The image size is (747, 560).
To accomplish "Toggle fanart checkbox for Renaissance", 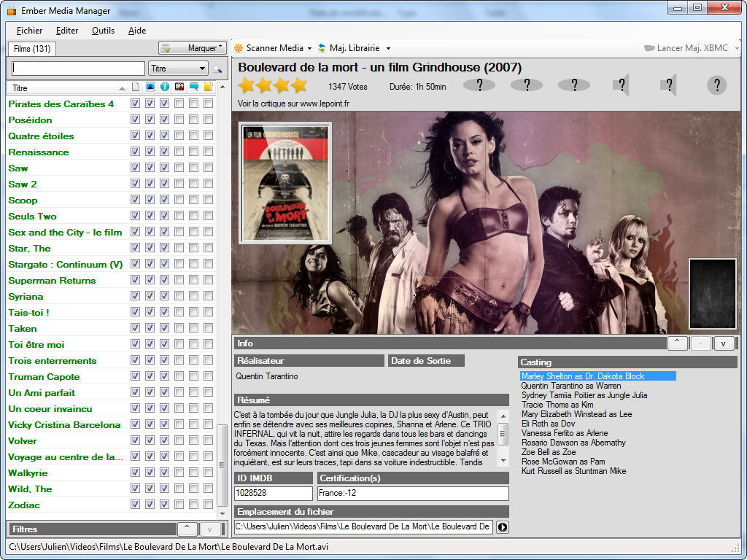I will point(150,152).
